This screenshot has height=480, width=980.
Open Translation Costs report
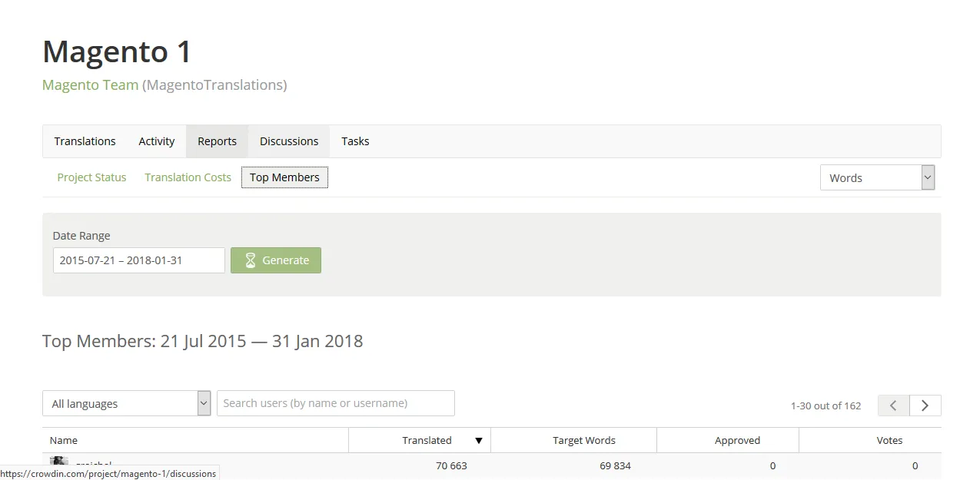188,177
